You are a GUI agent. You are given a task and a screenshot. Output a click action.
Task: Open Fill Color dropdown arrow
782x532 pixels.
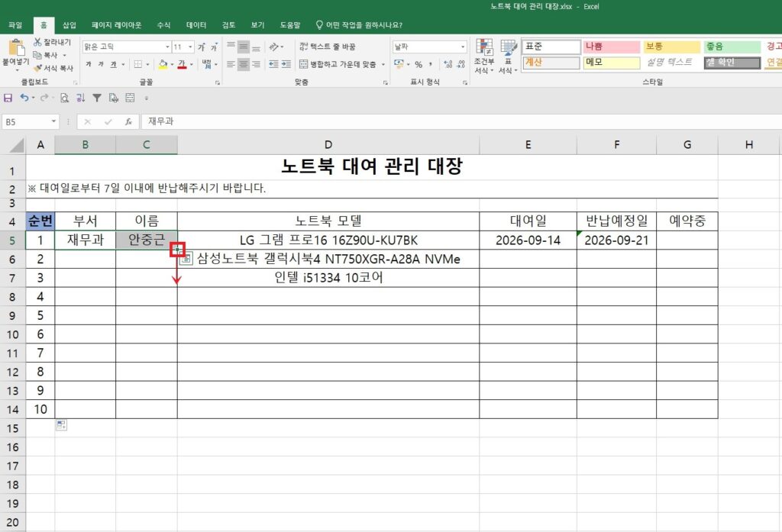[172, 64]
